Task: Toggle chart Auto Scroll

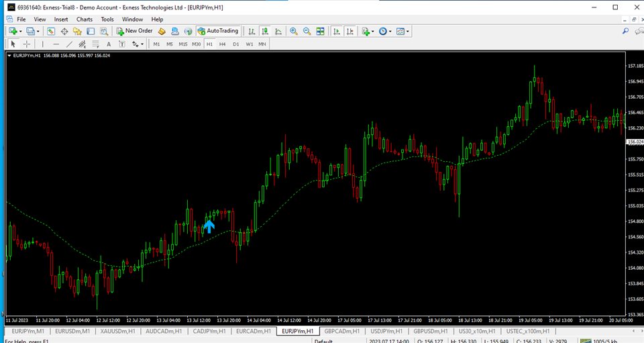Action: pyautogui.click(x=337, y=32)
